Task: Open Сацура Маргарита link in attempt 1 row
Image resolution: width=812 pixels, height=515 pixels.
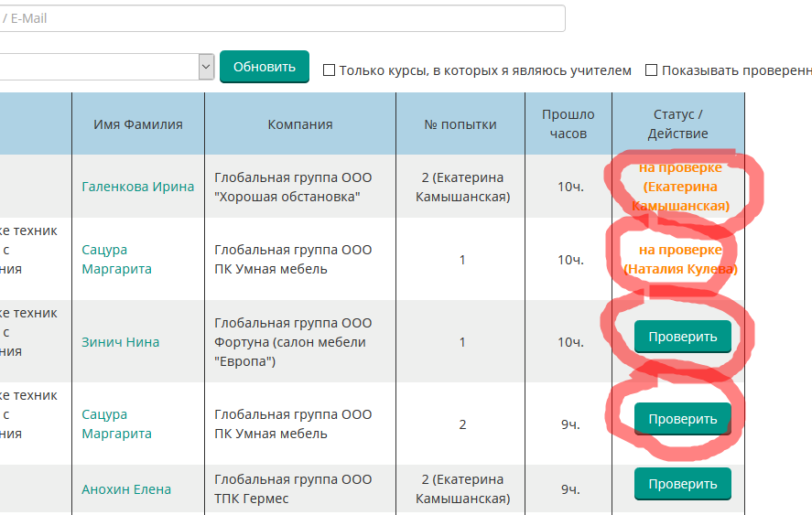Action: [117, 260]
